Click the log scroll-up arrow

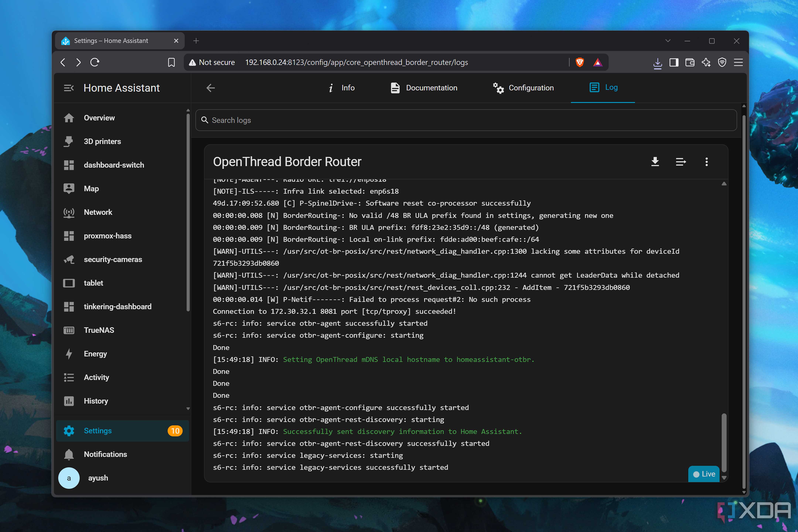(724, 184)
